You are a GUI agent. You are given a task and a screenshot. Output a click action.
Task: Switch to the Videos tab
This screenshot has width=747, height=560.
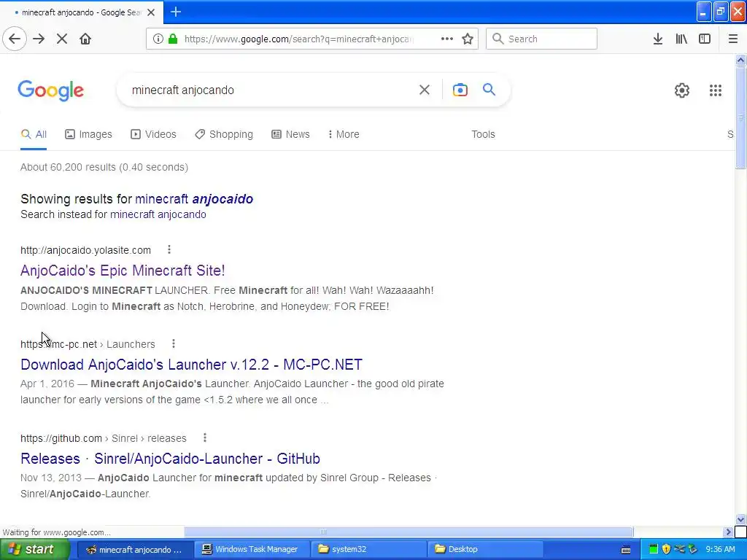click(x=153, y=134)
